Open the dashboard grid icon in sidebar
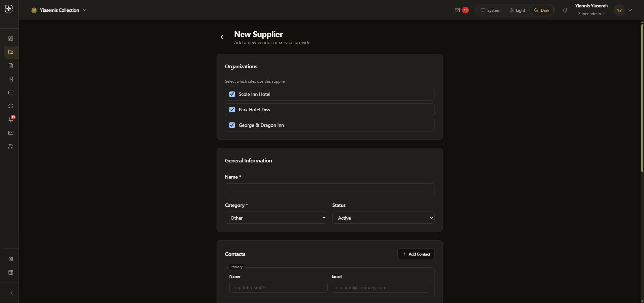 (x=11, y=39)
